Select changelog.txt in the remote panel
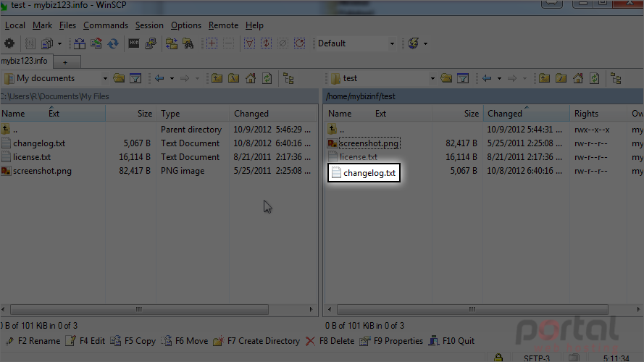644x362 pixels. click(x=364, y=173)
